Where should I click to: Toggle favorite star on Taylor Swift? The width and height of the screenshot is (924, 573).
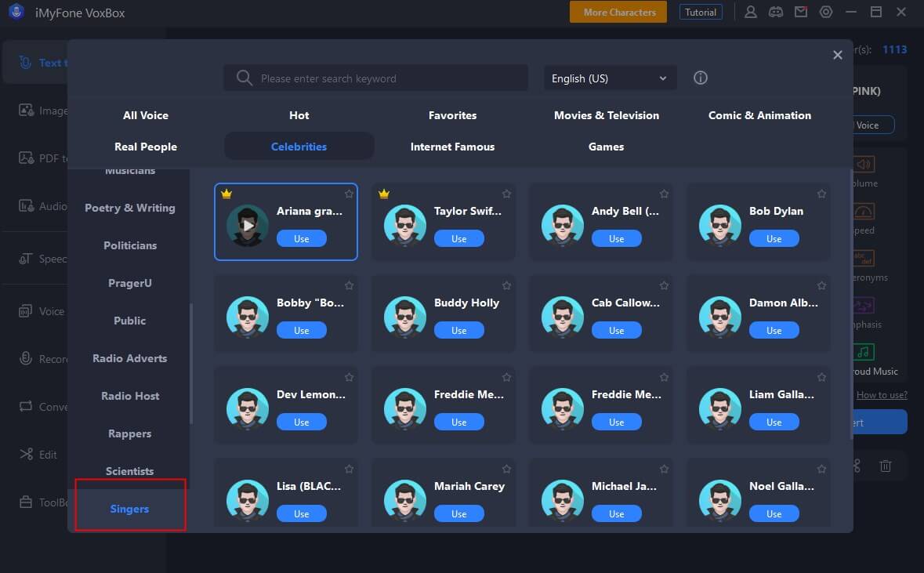pos(506,194)
